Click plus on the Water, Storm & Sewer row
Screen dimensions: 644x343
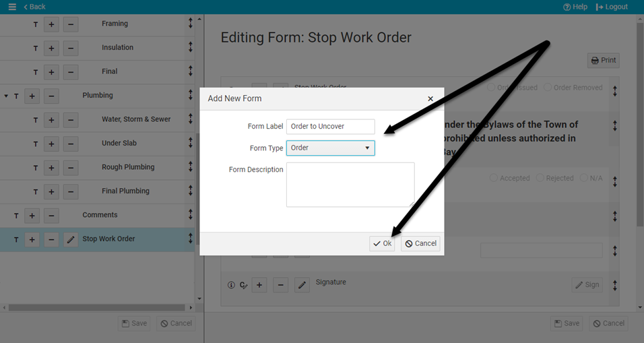click(51, 120)
